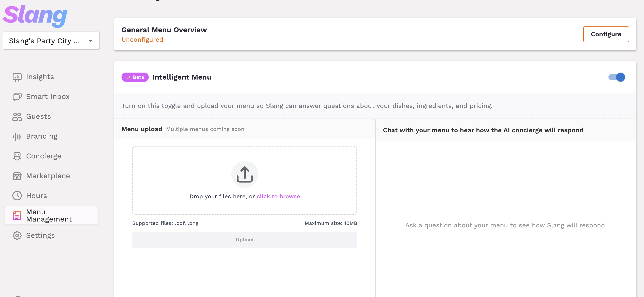Click the Upload button
This screenshot has height=297, width=644.
(245, 240)
